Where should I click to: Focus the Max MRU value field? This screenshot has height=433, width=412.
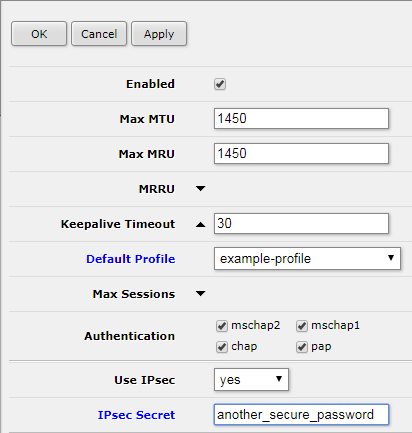point(301,153)
